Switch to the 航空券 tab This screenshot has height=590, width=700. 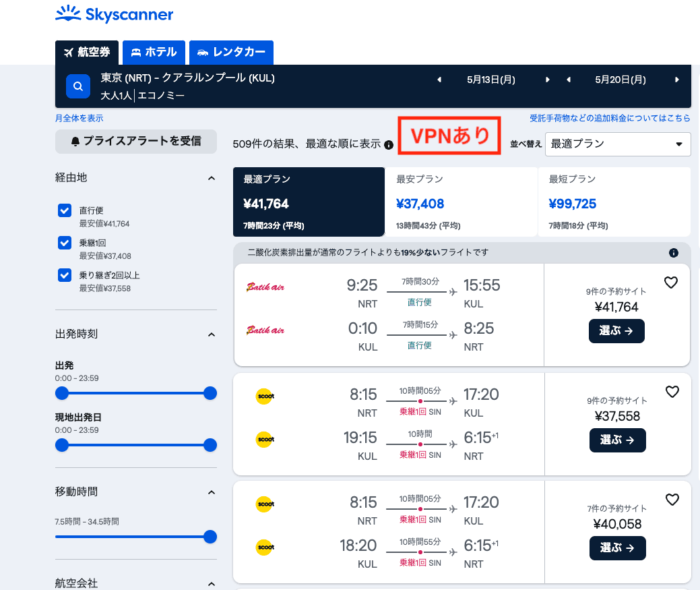click(87, 52)
